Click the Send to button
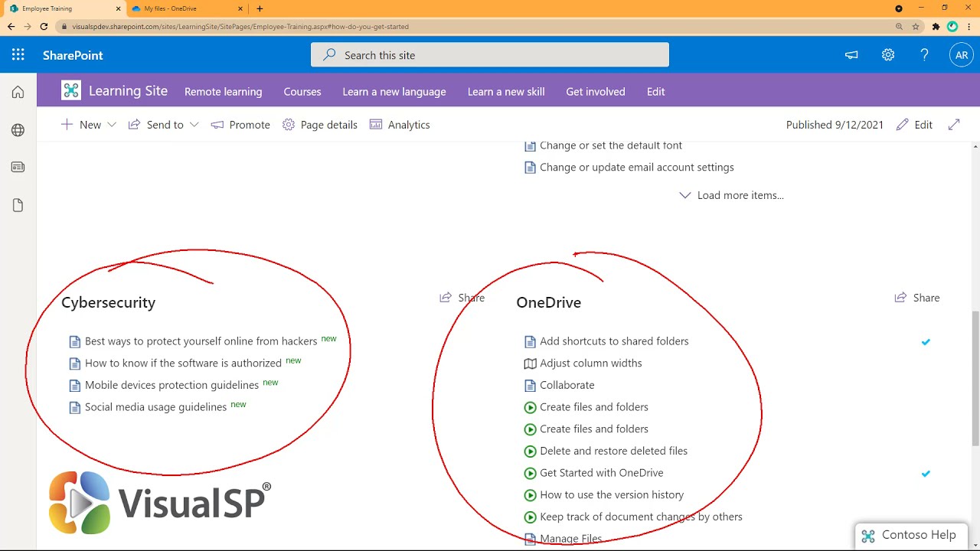 pyautogui.click(x=156, y=125)
